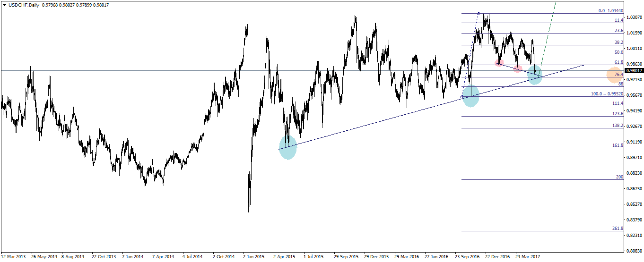644x262 pixels.
Task: Click the 0.91190 price scale value
Action: (x=634, y=142)
